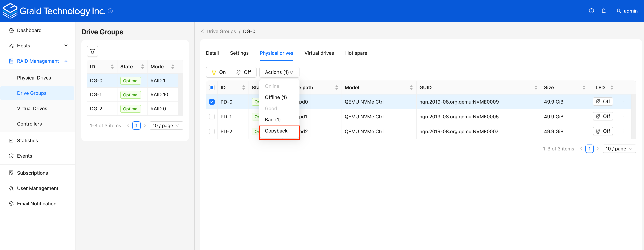Viewport: 644px width, 250px height.
Task: Click the select-all checkbox in the table header
Action: click(212, 87)
